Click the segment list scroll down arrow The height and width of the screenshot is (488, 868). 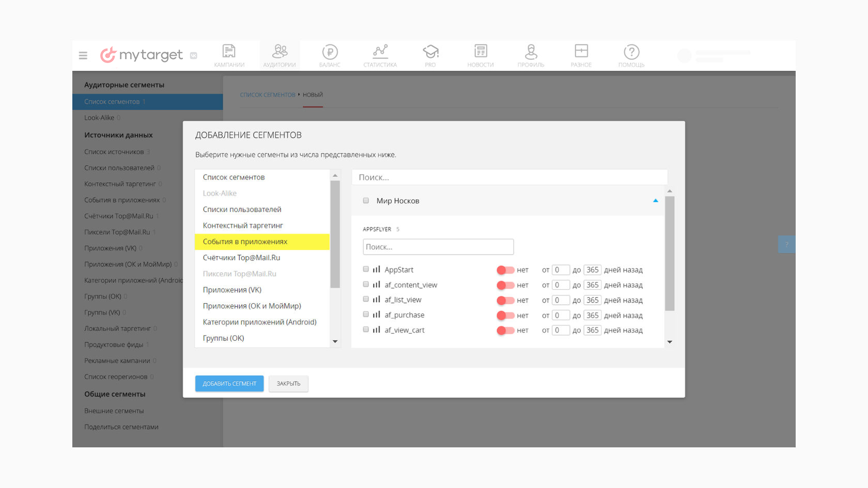(x=335, y=341)
